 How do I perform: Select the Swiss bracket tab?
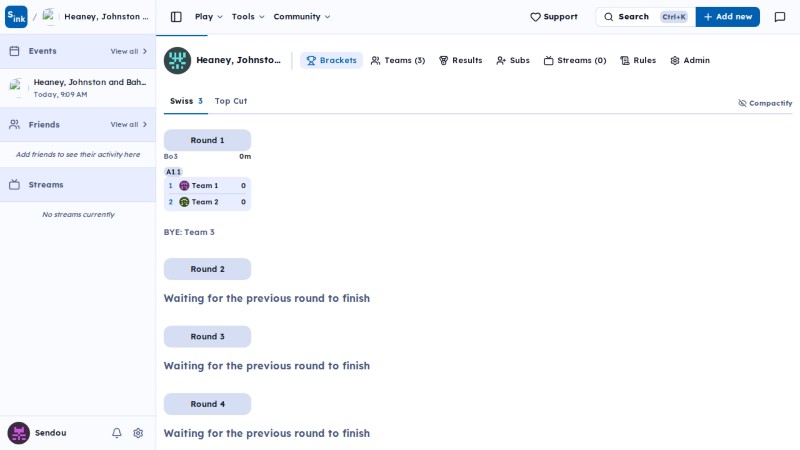click(x=186, y=101)
